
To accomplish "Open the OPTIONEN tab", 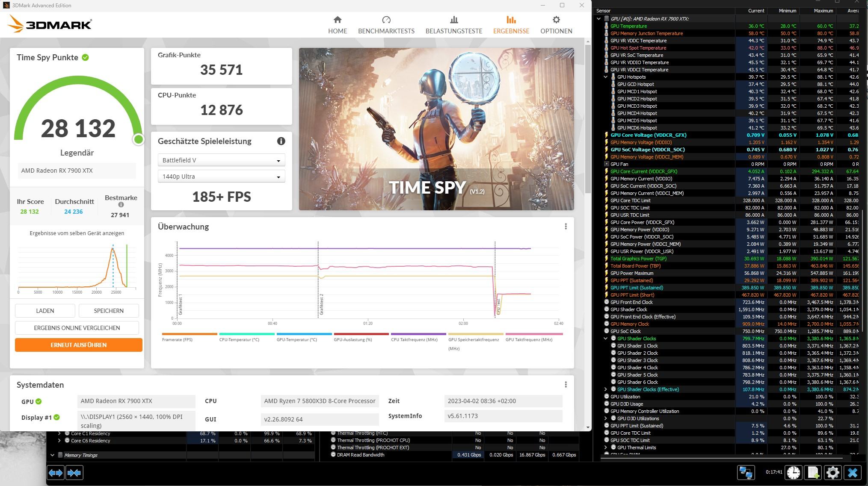I will point(556,25).
